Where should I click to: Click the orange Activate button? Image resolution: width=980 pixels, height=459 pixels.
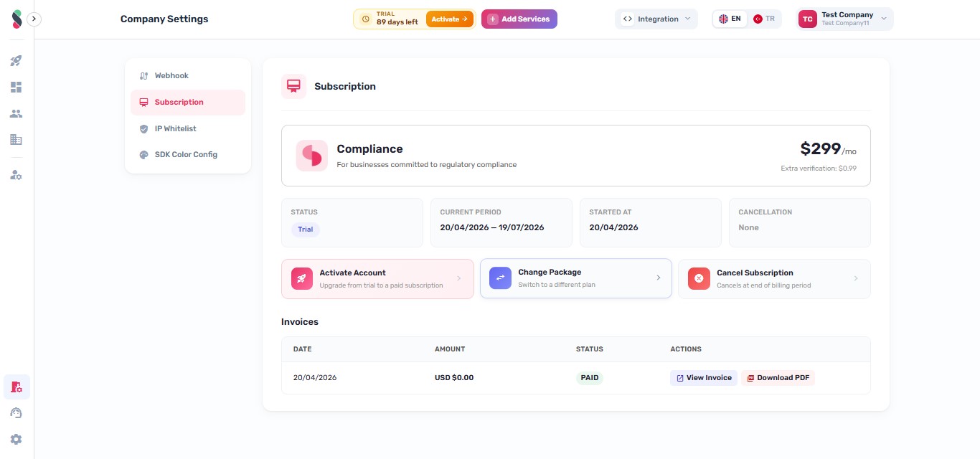pyautogui.click(x=450, y=19)
